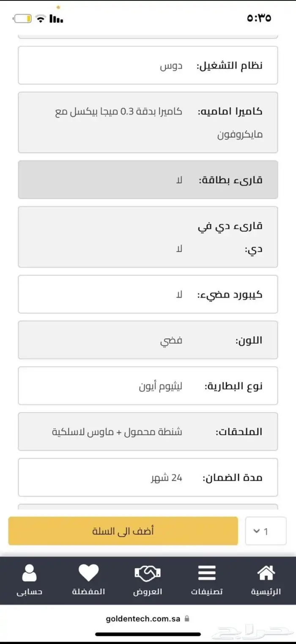This screenshot has height=644, width=296.
Task: Select the نظام التشغيل operating system row
Action: tap(148, 65)
